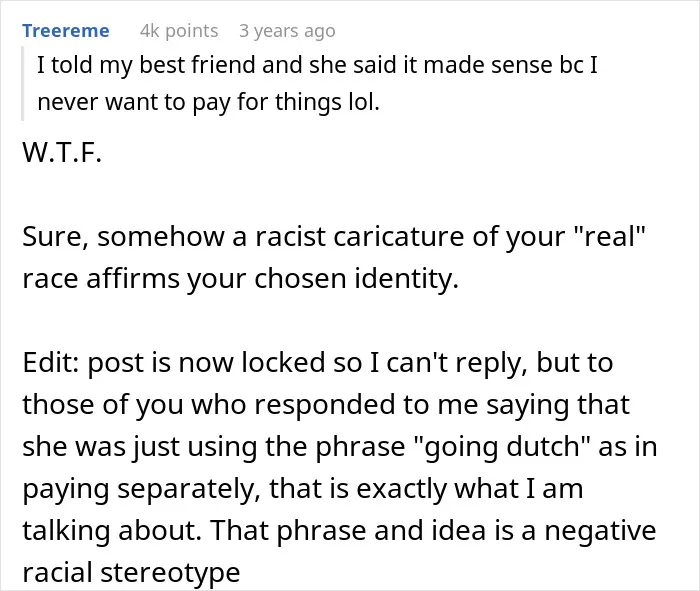Click the line starting 'talking about. That phrase'
700x591 pixels.
[x=339, y=530]
